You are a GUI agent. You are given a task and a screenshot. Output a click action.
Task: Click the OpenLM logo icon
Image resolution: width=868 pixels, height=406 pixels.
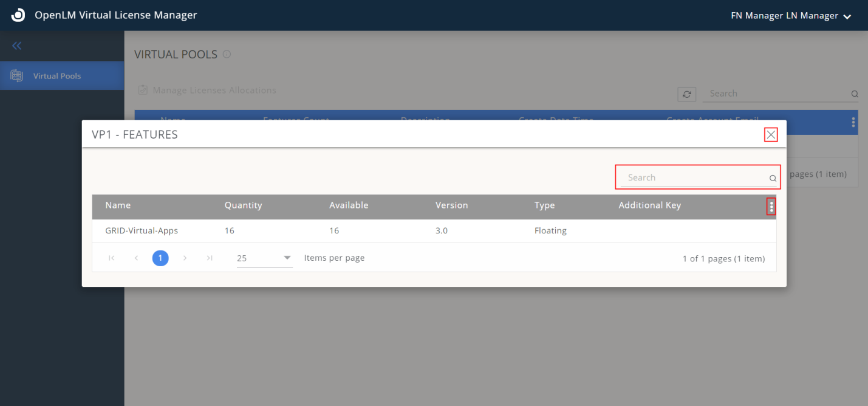18,15
